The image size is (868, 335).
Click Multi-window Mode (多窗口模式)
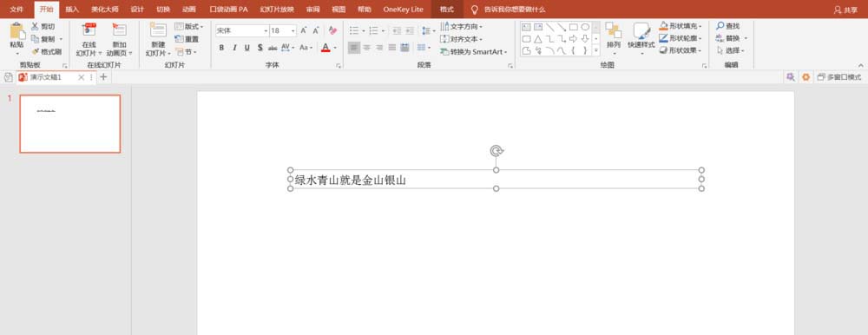tap(839, 77)
